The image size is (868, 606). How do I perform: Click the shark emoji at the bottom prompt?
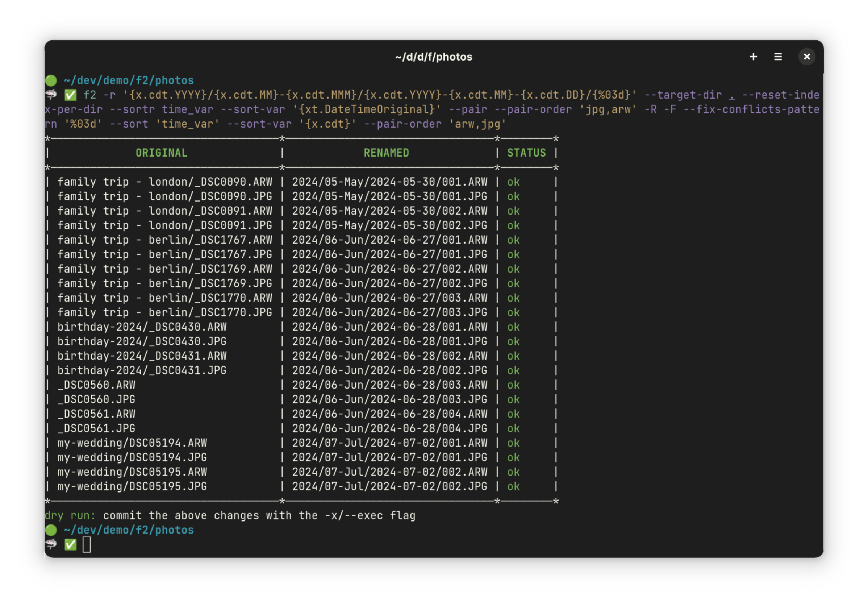51,544
